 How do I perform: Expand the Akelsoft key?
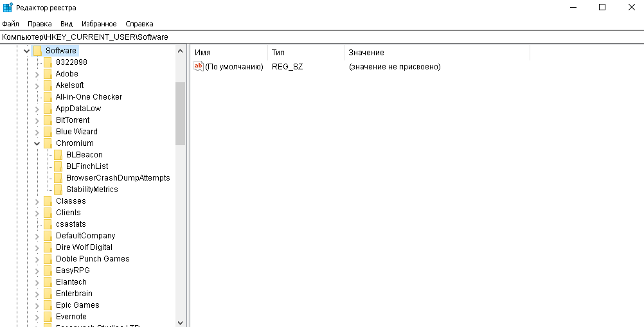(37, 85)
